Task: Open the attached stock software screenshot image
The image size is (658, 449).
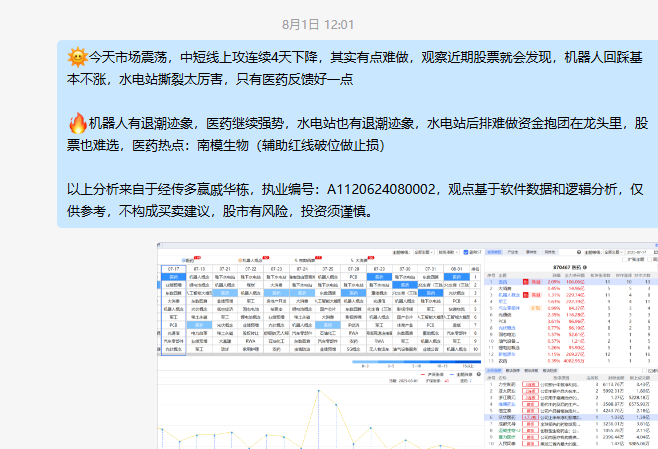Action: (407, 345)
